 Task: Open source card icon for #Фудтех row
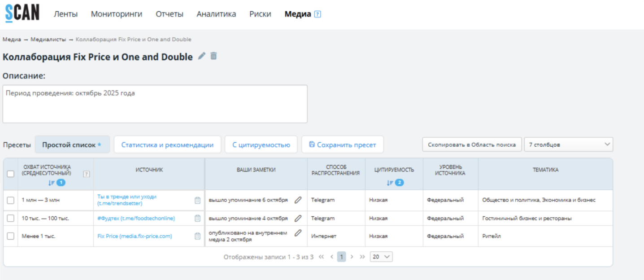pos(197,219)
